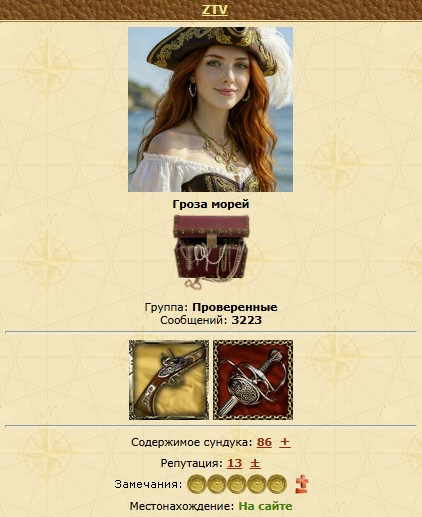Click the ± next to reputation

pyautogui.click(x=255, y=463)
